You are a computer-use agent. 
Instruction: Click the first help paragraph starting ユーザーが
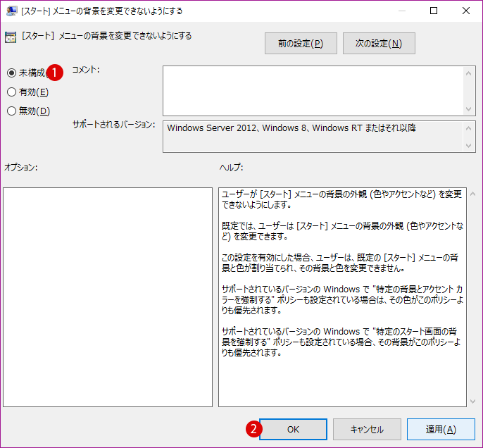tap(342, 199)
